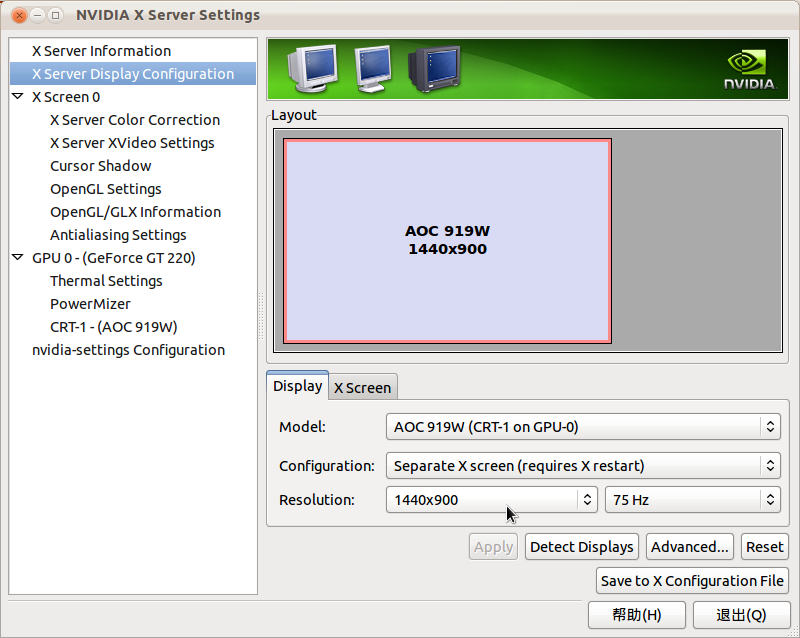This screenshot has height=638, width=800.
Task: Switch to the X Screen tab
Action: pyautogui.click(x=362, y=388)
